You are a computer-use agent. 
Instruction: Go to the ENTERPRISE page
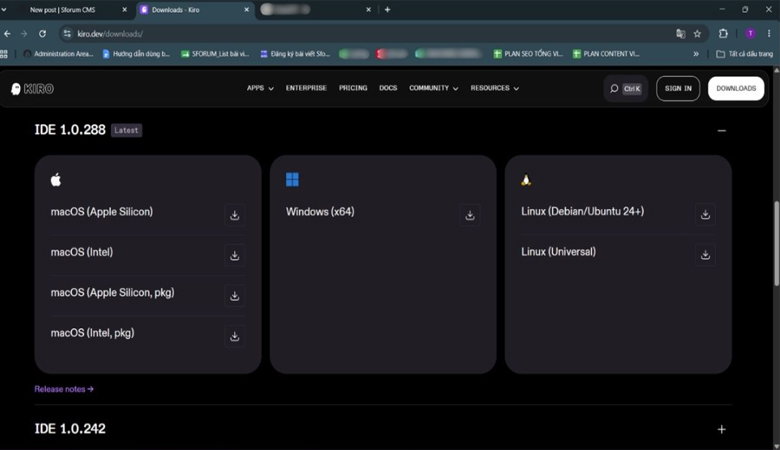(x=306, y=88)
